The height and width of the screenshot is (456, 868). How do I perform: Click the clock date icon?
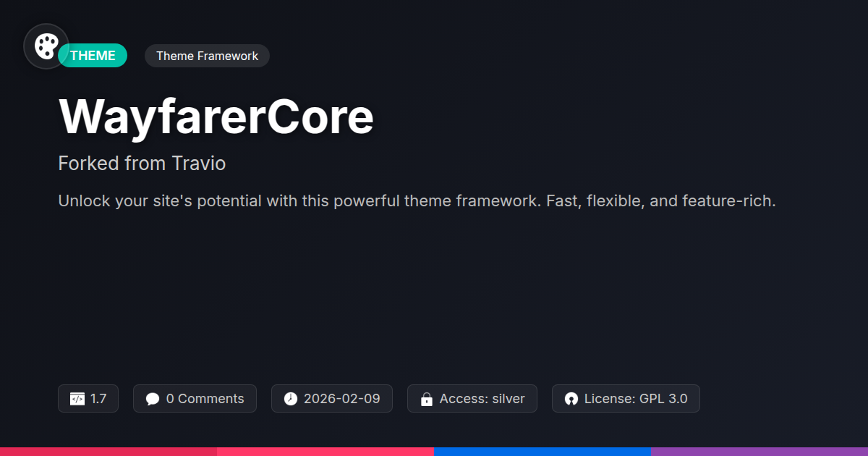pyautogui.click(x=291, y=399)
